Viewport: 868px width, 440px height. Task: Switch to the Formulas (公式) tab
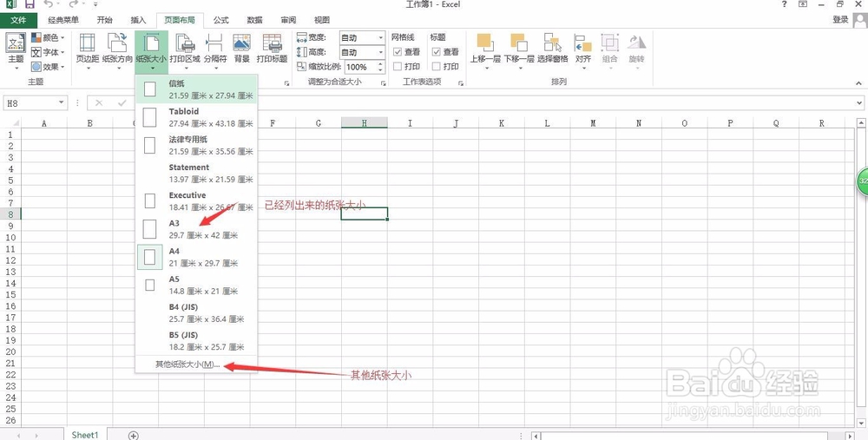[220, 20]
